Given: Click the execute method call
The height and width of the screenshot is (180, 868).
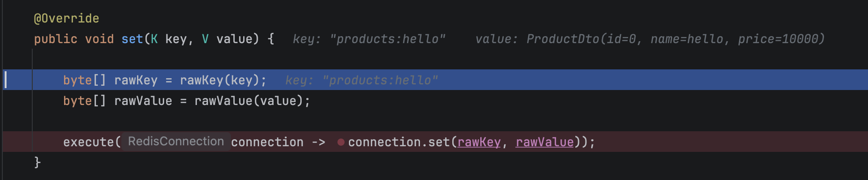Looking at the screenshot, I should (x=88, y=142).
